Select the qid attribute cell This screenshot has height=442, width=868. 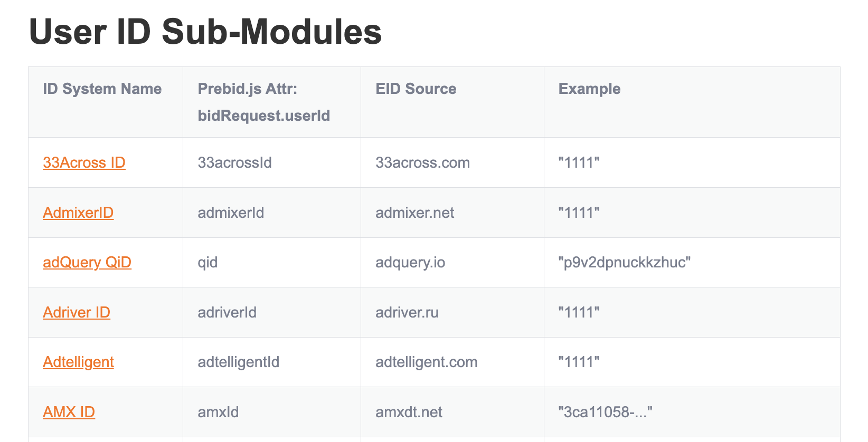[x=207, y=262]
